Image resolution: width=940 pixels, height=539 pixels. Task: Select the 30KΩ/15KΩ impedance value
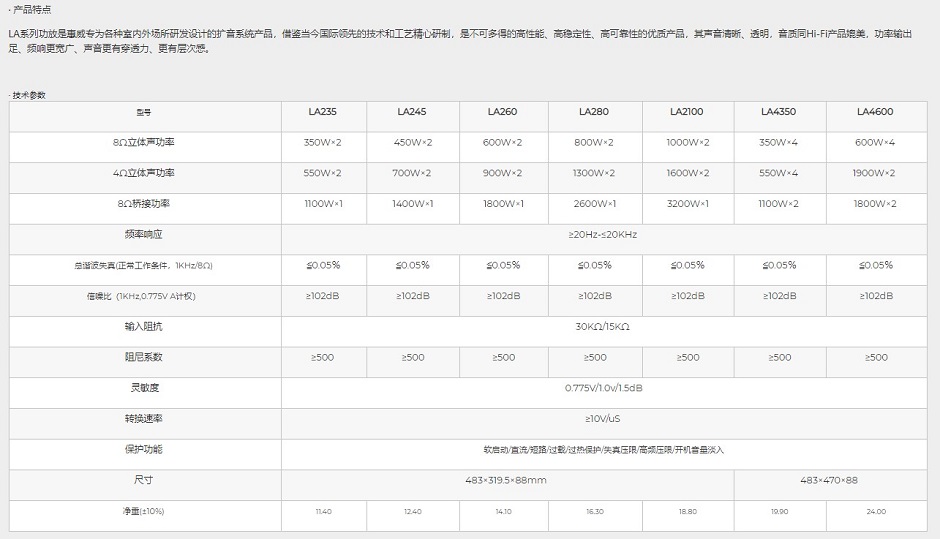(609, 326)
